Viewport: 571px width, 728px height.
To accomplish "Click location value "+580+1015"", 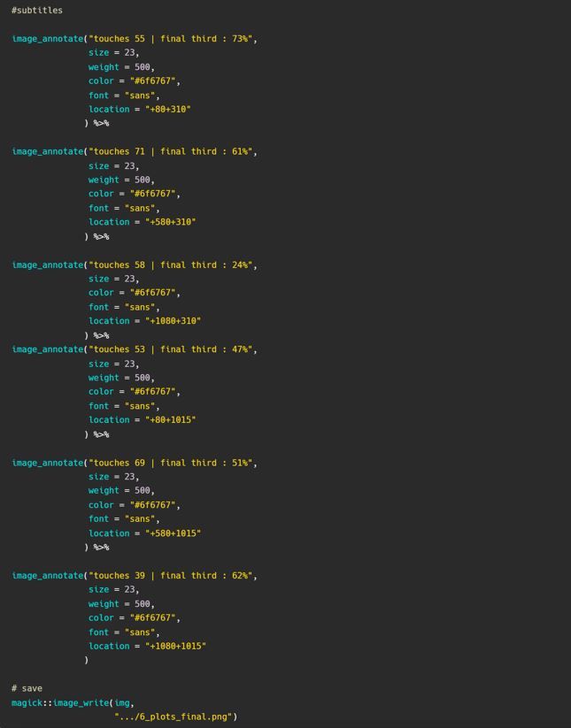I will (x=174, y=533).
